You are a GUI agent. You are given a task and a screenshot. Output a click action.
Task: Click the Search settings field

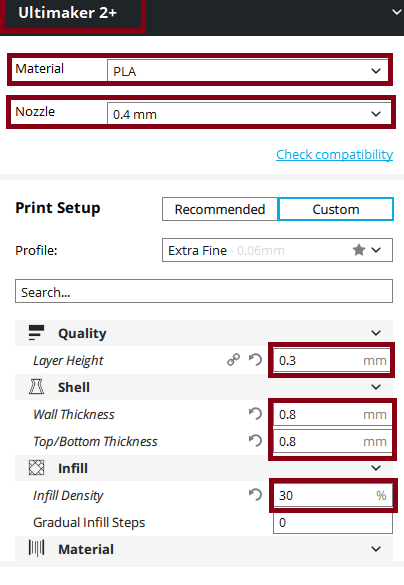204,291
